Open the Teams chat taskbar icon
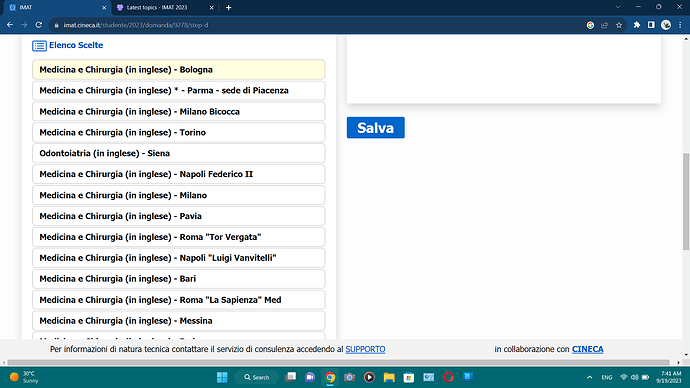690x388 pixels. [x=310, y=377]
